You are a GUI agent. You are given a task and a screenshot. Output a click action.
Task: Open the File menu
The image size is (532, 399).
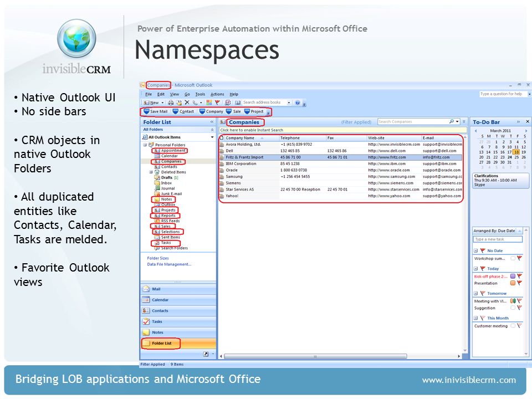(x=149, y=94)
